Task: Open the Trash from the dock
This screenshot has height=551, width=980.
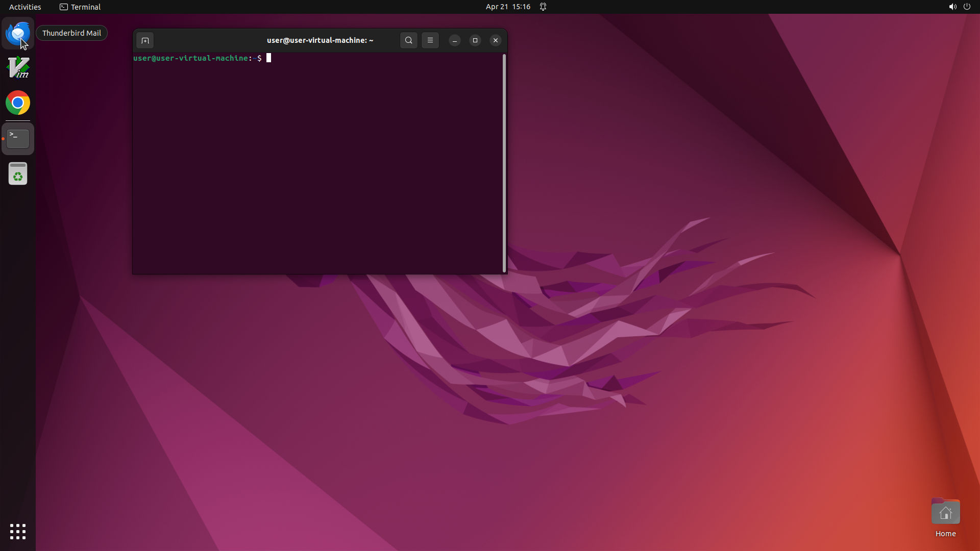Action: click(x=18, y=174)
